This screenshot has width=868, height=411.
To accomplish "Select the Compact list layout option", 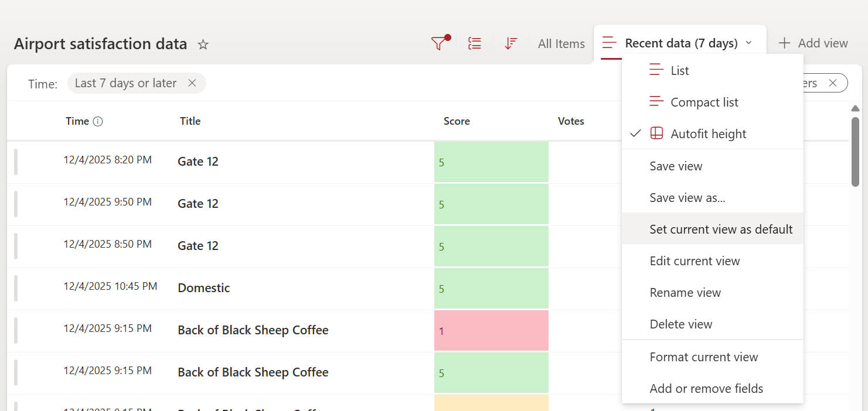I will [704, 102].
